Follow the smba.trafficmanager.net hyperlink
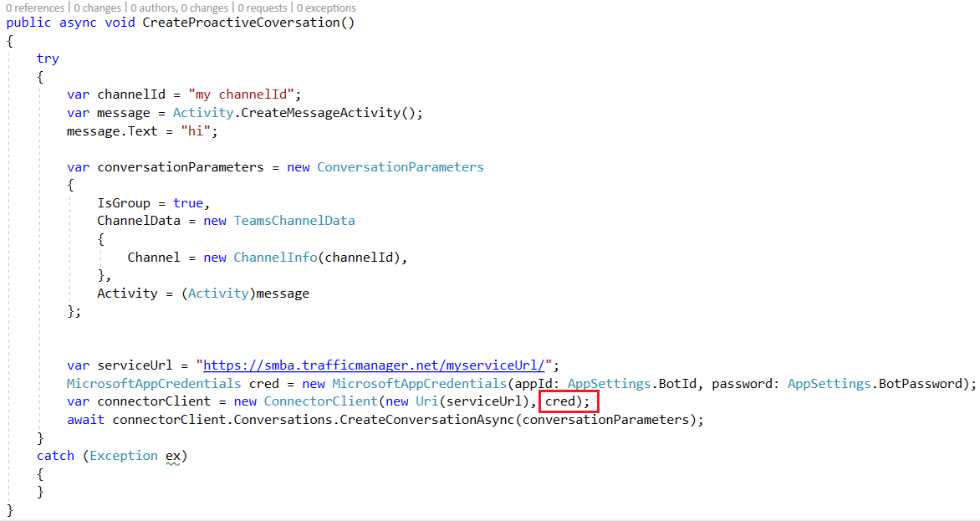The height and width of the screenshot is (521, 980). (372, 365)
